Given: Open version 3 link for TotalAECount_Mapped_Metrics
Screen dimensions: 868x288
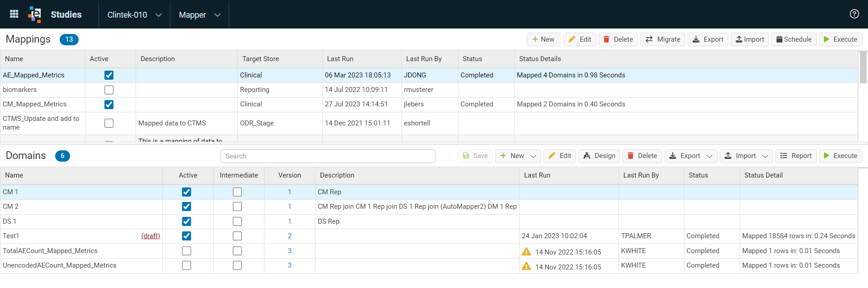Looking at the screenshot, I should 290,251.
